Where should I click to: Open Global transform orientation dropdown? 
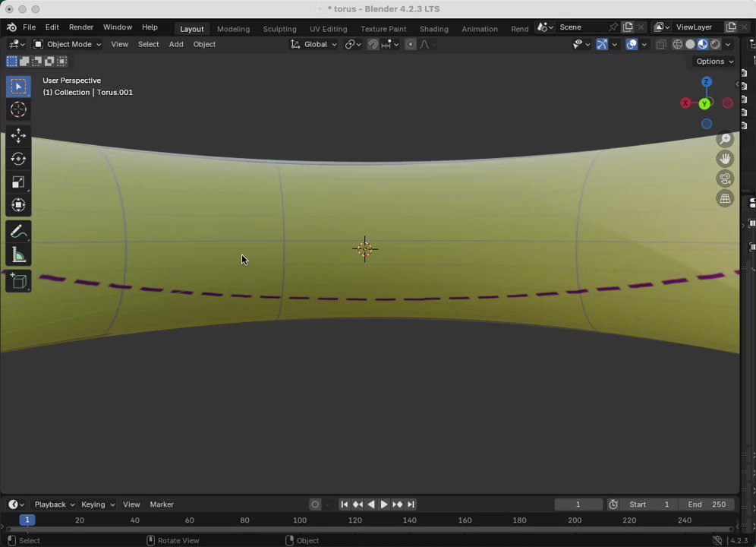[314, 44]
